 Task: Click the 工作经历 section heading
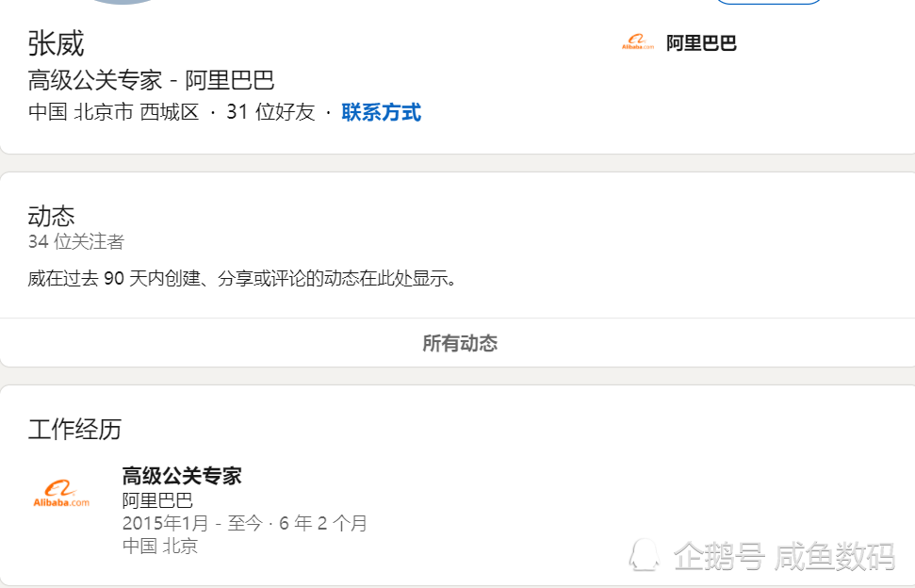click(74, 430)
